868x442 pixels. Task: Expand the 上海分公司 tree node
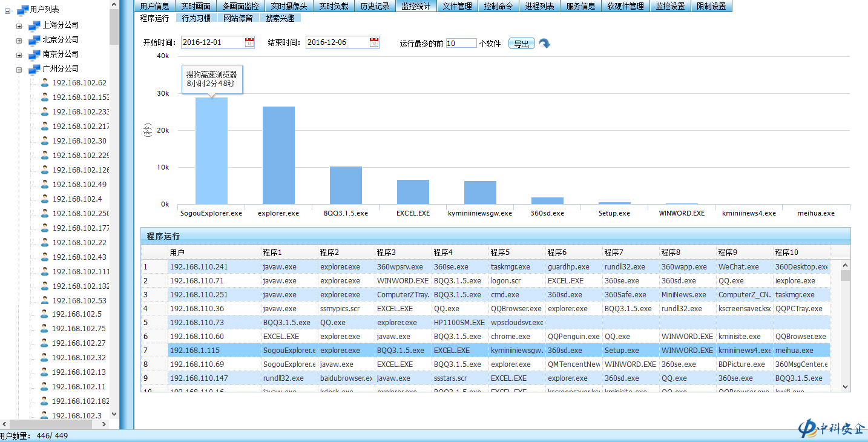[19, 26]
